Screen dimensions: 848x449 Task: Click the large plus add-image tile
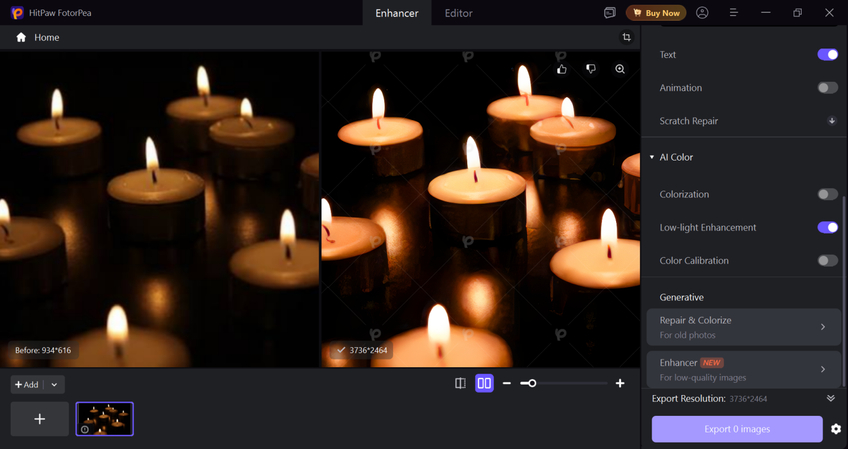(x=39, y=419)
